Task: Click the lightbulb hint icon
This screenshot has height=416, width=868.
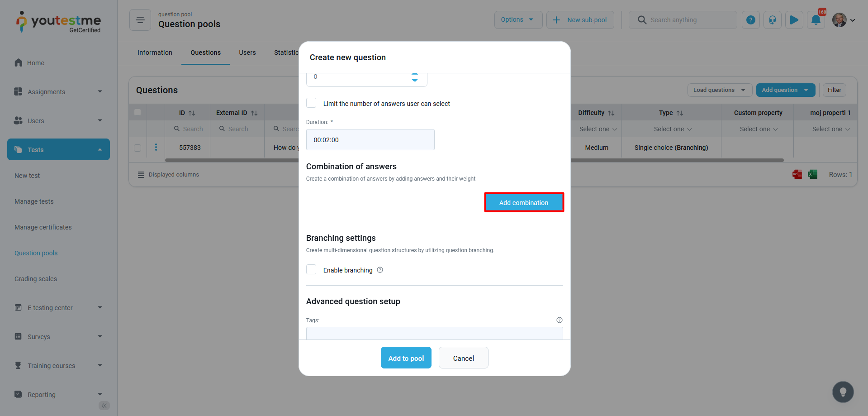Action: 843,392
